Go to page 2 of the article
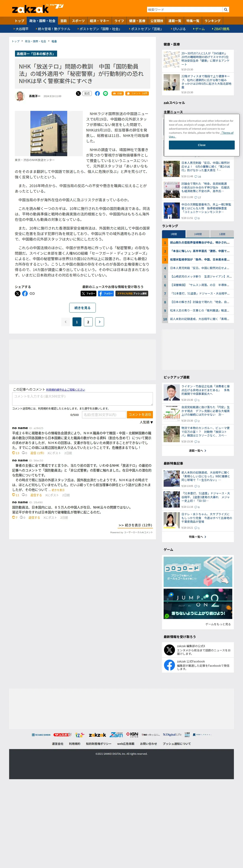Image resolution: width=243 pixels, height=868 pixels. (x=88, y=322)
